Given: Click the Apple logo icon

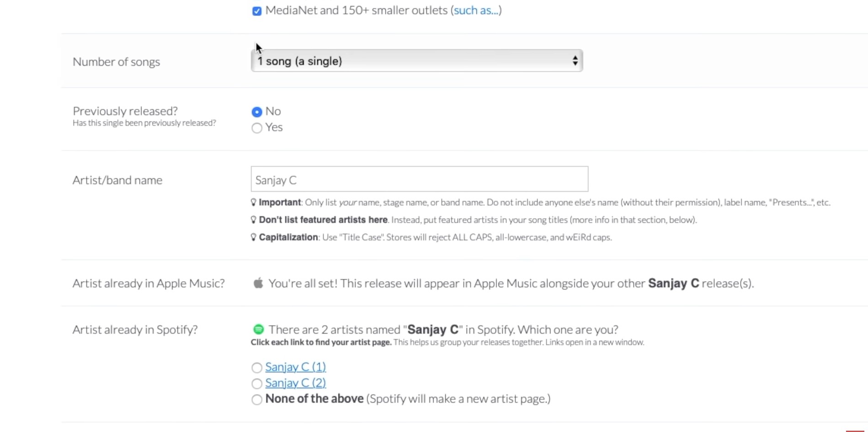Looking at the screenshot, I should click(x=258, y=283).
